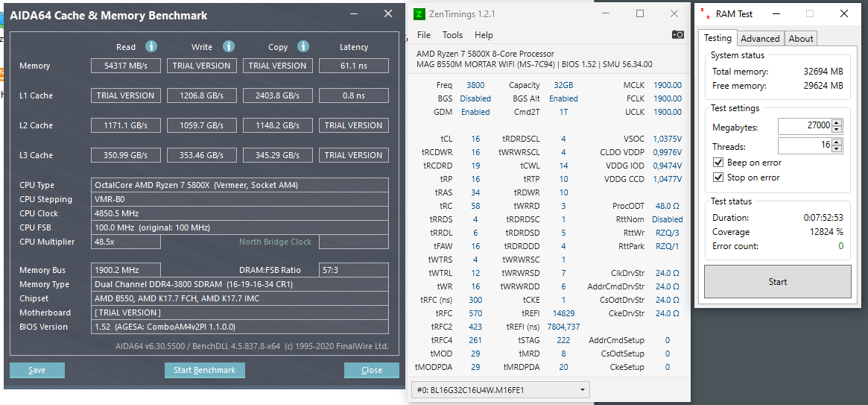Click the Close button in AIDA64
The height and width of the screenshot is (405, 868).
coord(372,370)
